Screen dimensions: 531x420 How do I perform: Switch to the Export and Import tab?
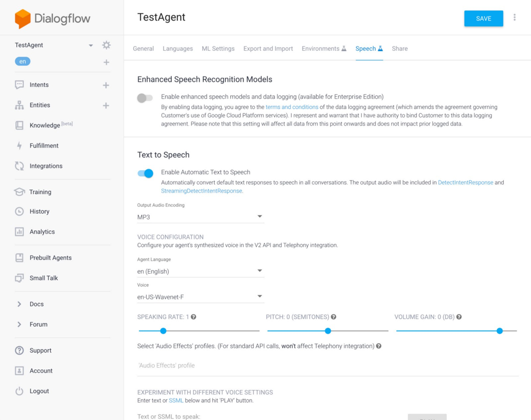(x=268, y=49)
